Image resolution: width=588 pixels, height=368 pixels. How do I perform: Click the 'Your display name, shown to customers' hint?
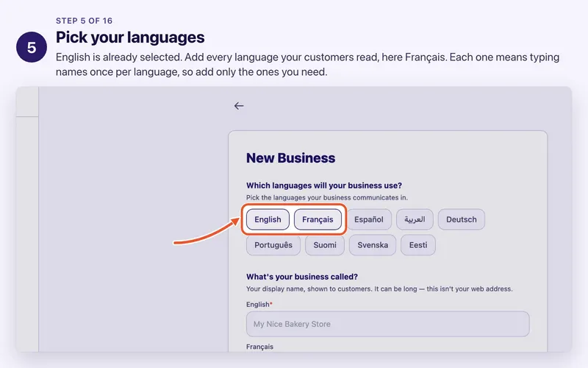point(379,289)
